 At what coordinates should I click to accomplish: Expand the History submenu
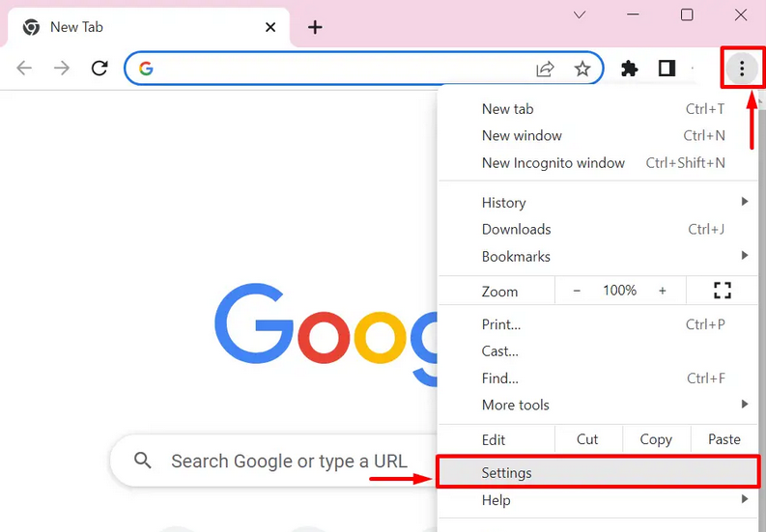(x=598, y=202)
